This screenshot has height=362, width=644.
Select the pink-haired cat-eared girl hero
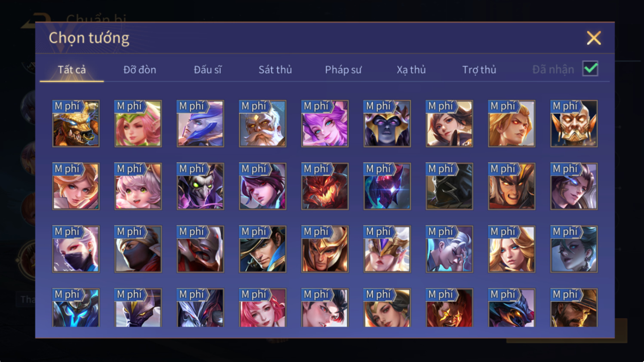point(138,186)
